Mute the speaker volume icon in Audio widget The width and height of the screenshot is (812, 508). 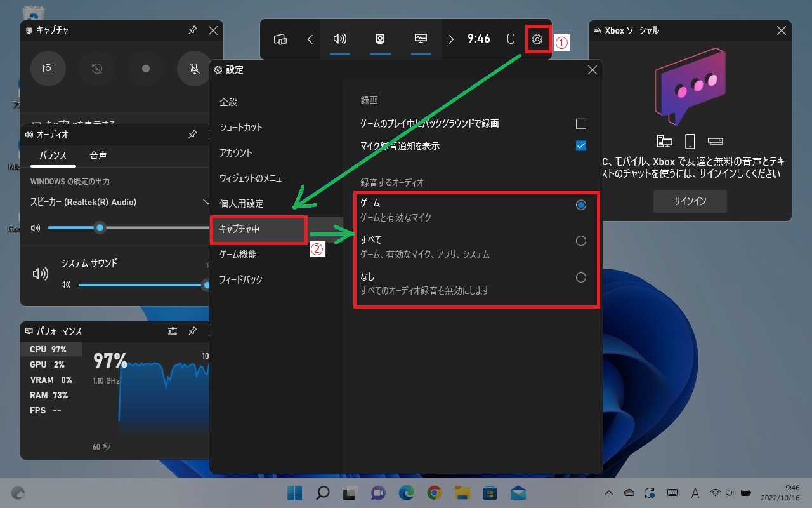tap(36, 228)
